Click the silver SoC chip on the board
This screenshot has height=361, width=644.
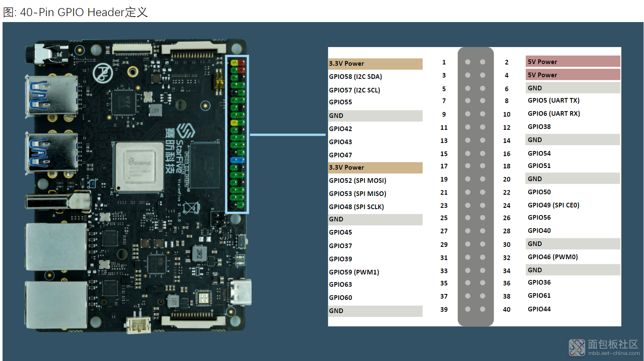pyautogui.click(x=139, y=167)
